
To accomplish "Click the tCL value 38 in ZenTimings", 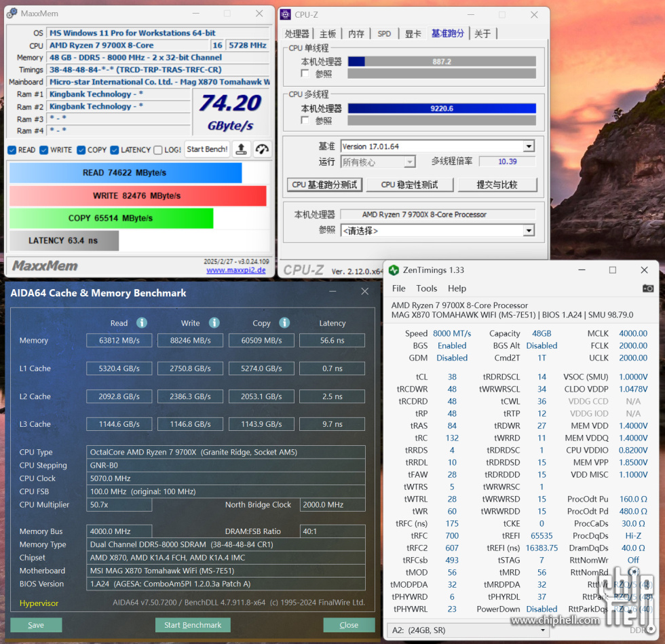I will [x=452, y=377].
